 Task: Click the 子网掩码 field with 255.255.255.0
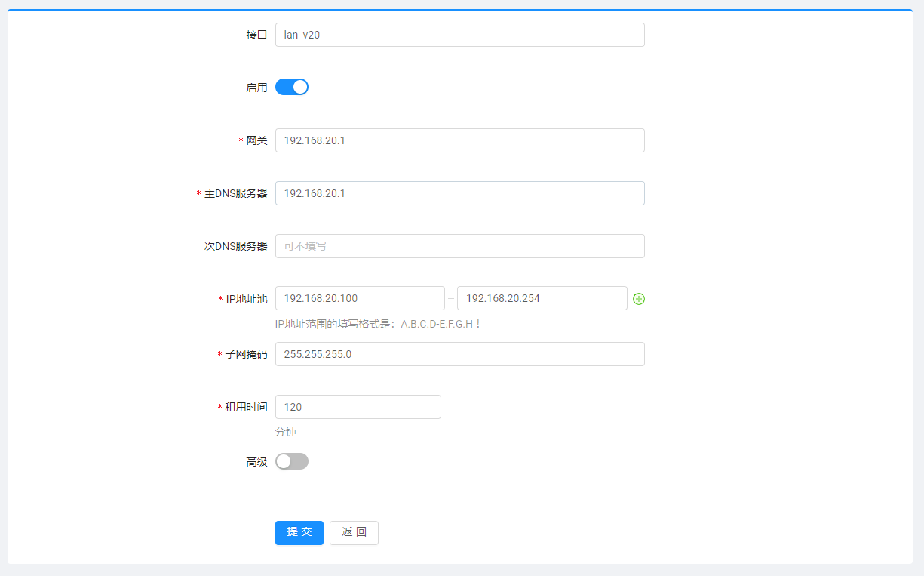click(460, 354)
